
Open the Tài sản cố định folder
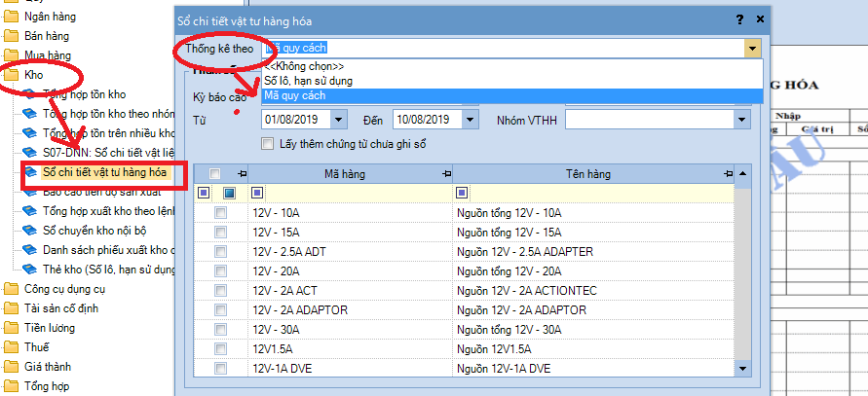coord(60,308)
